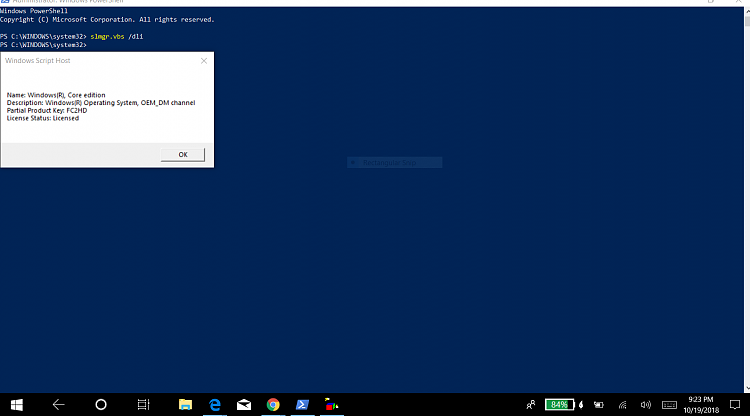Click OK in the Windows Script Host dialog
The height and width of the screenshot is (416, 750).
pos(183,154)
